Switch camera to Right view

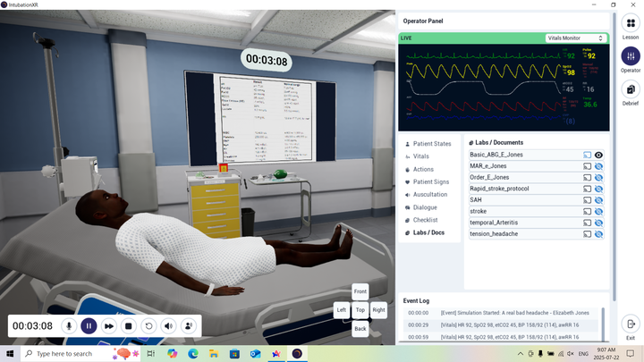point(378,310)
